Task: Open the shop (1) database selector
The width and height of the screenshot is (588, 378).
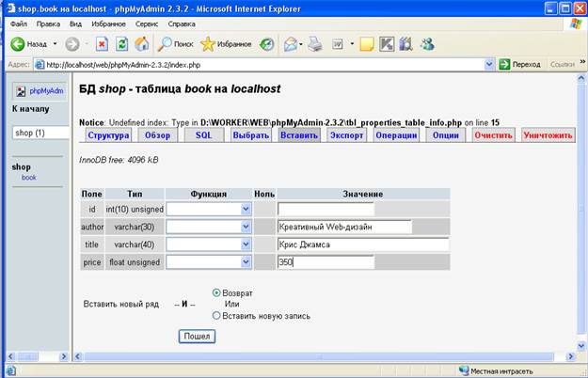Action: (x=41, y=133)
